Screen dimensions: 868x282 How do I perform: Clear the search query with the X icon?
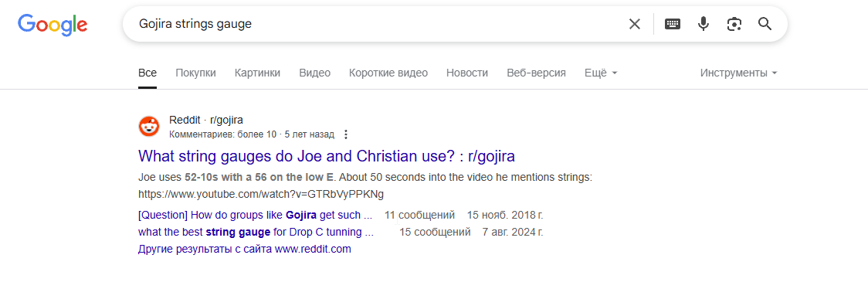[x=634, y=24]
